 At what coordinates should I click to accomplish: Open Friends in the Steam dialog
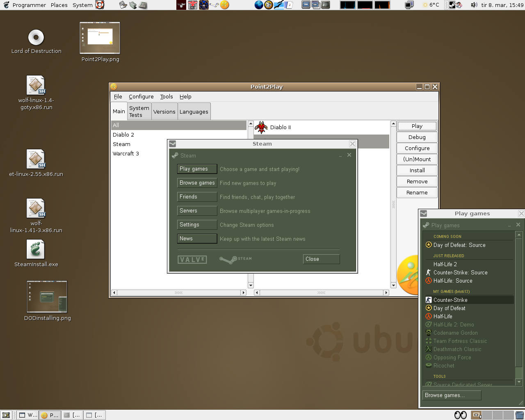point(197,197)
